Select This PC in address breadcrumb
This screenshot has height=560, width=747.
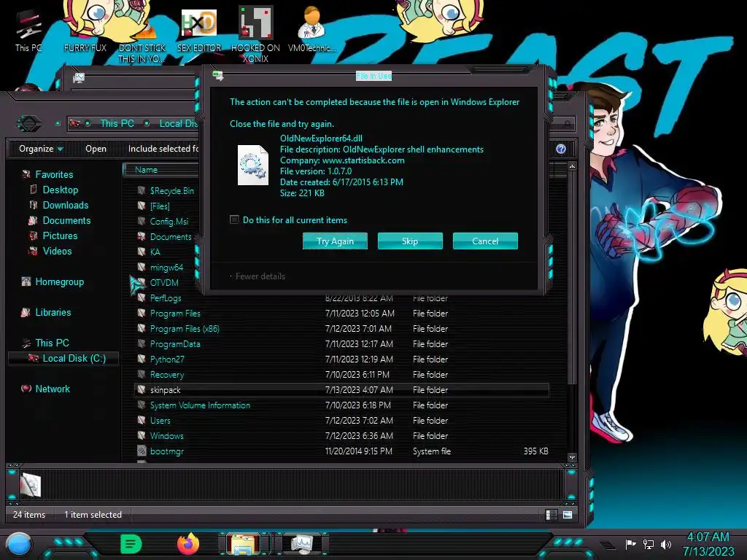[x=117, y=123]
